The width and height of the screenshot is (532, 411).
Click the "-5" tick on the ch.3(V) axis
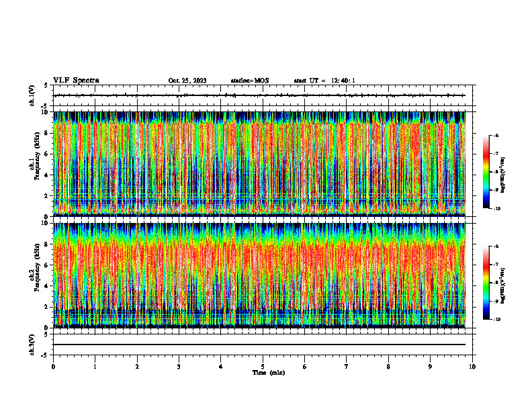tap(45, 355)
